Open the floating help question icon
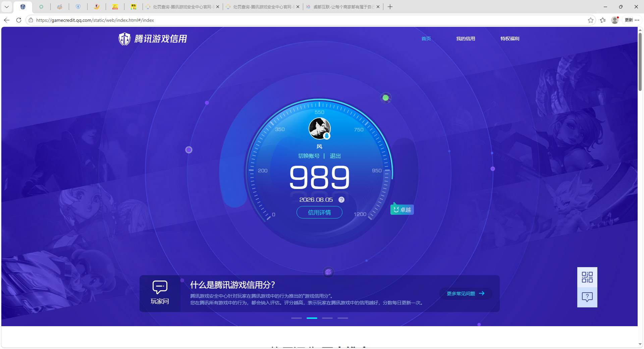Image resolution: width=644 pixels, height=349 pixels. pyautogui.click(x=587, y=297)
